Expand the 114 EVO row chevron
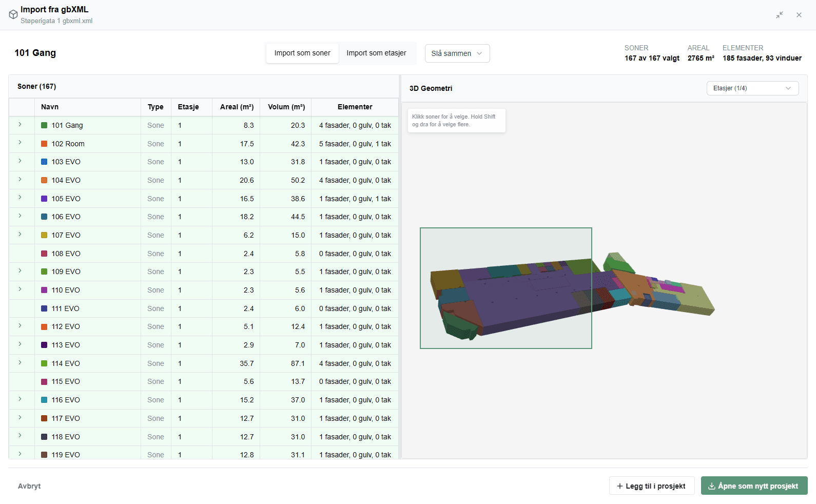This screenshot has width=816, height=504. point(20,363)
